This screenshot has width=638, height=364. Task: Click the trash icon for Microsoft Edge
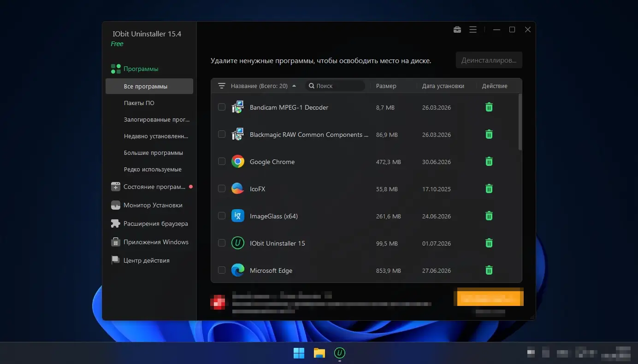(x=489, y=270)
